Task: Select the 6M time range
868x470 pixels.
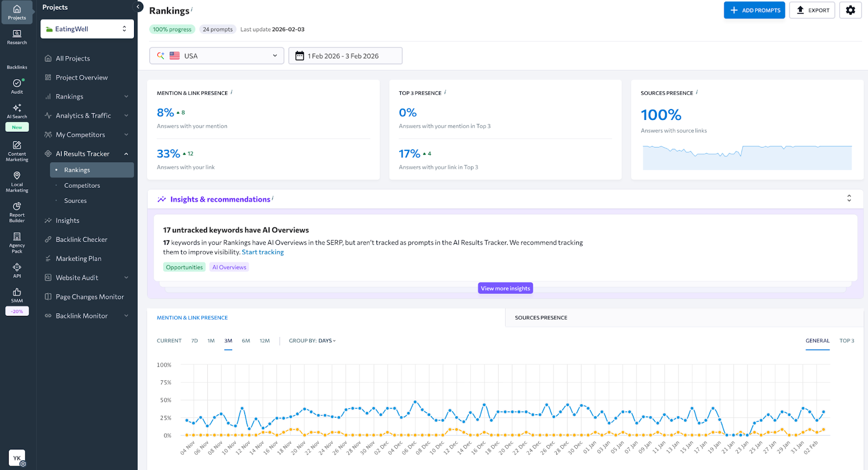Action: click(x=246, y=341)
